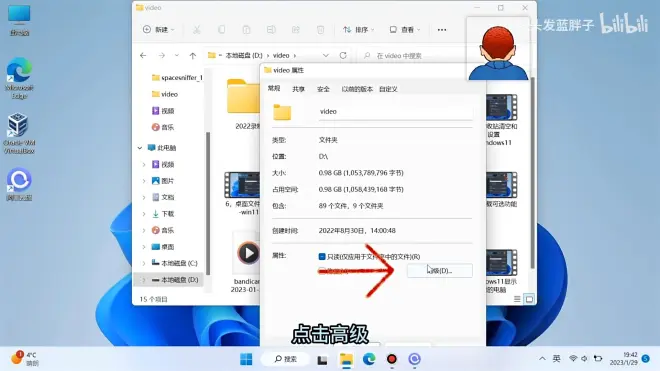The width and height of the screenshot is (660, 371).
Task: Click the weather widget showing 4°C
Action: [x=24, y=358]
